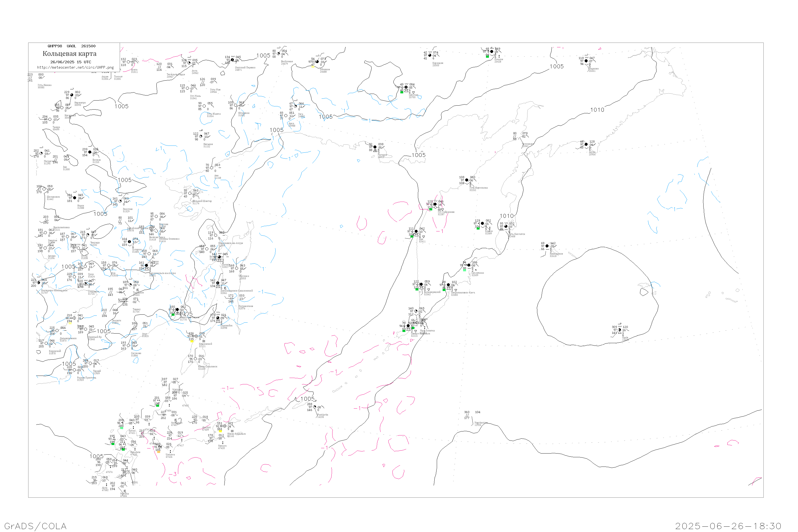This screenshot has height=532, width=798.
Task: Click the green square under Ключи station
Action: point(478,228)
